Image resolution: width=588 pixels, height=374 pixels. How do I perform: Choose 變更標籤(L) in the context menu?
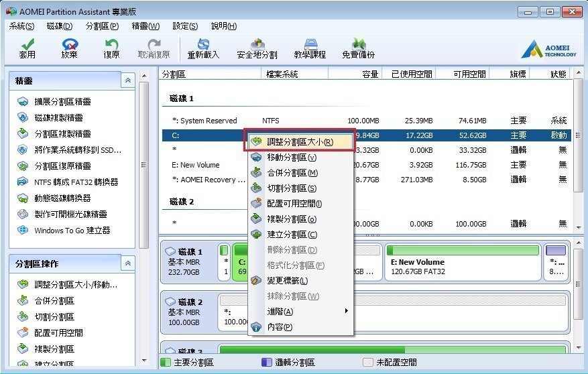click(300, 280)
